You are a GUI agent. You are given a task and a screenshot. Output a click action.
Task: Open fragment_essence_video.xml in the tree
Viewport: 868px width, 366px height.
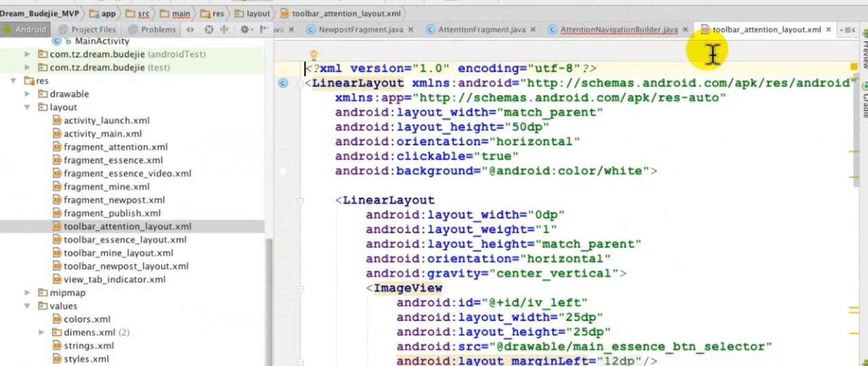(127, 174)
